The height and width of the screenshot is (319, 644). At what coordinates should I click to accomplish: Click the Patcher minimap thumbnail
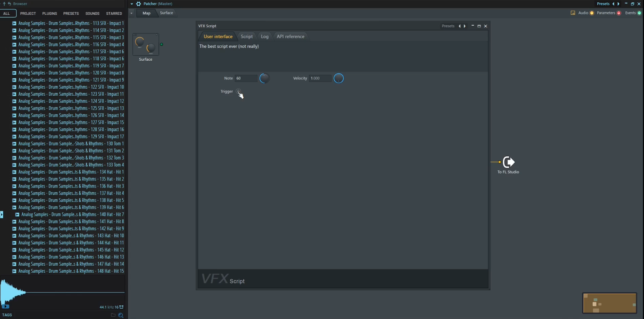point(610,303)
